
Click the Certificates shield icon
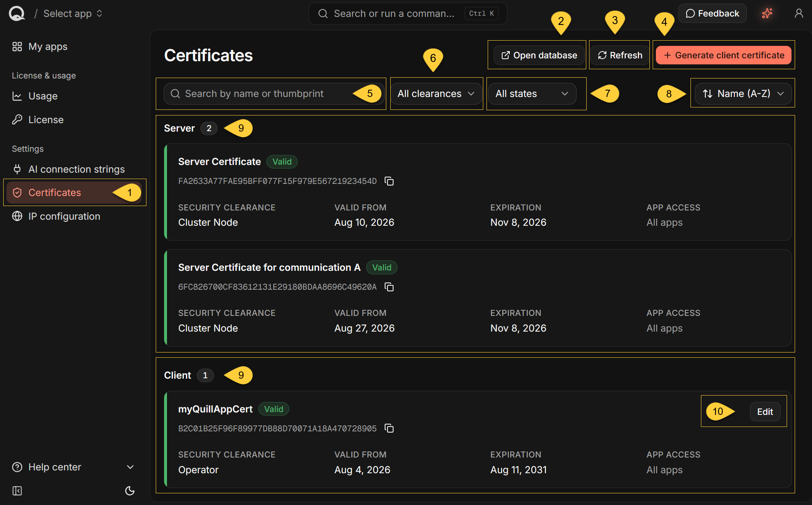(x=17, y=193)
